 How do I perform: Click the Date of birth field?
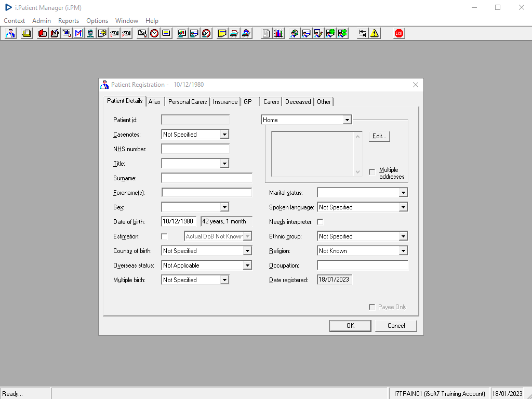(x=179, y=221)
